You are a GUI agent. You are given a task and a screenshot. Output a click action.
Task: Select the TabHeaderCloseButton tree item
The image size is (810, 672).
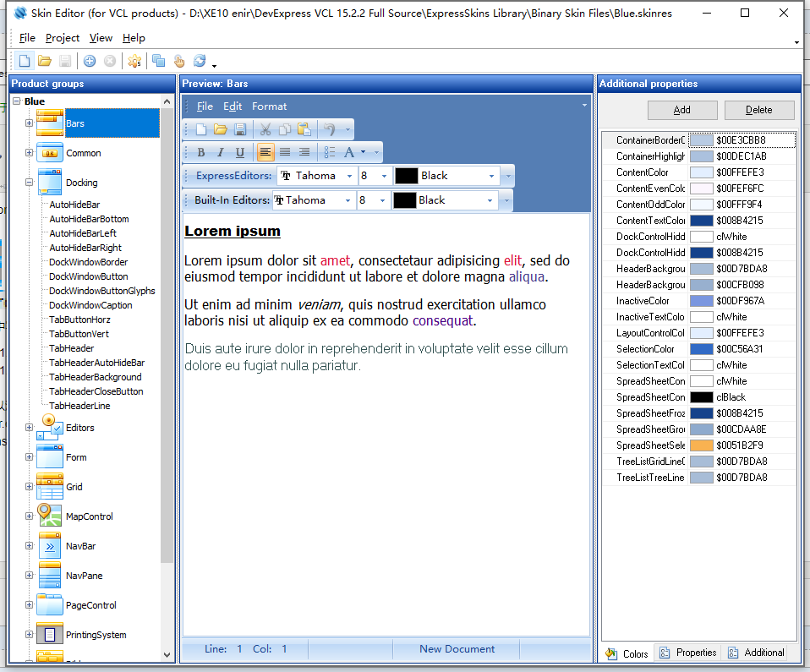(96, 391)
